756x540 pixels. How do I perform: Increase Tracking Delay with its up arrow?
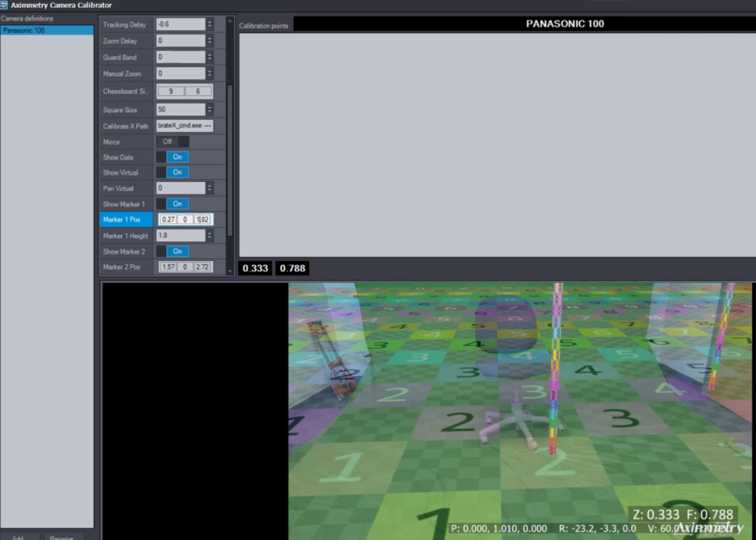[x=210, y=22]
